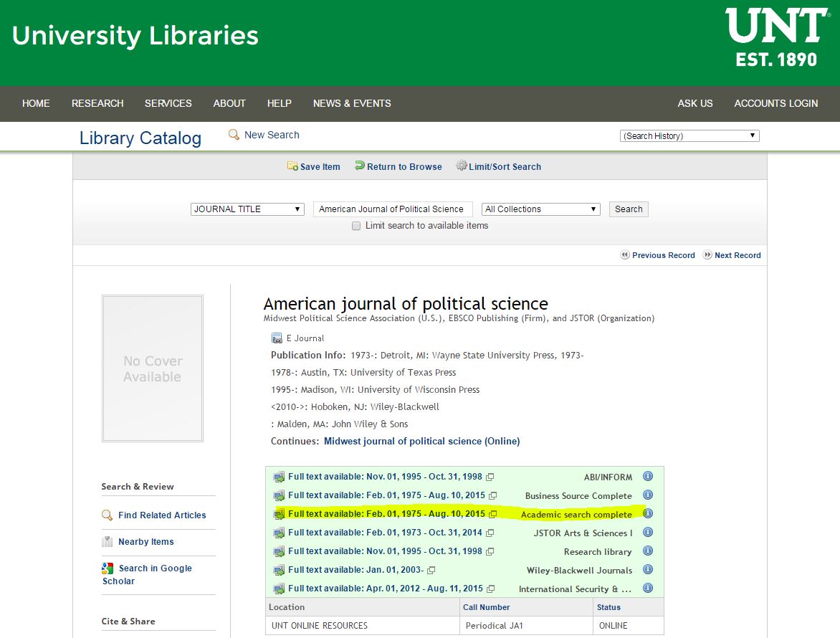This screenshot has height=638, width=840.
Task: Click the Nearby Items shelf icon
Action: click(x=107, y=541)
